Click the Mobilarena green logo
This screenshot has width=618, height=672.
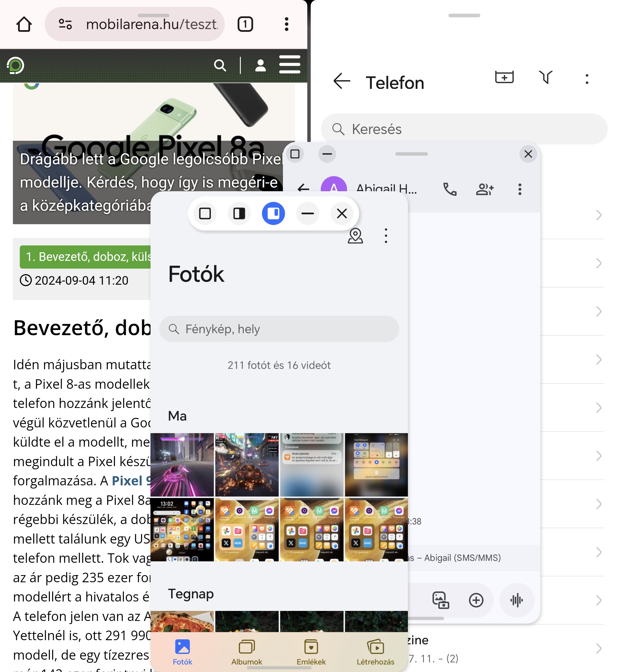(15, 65)
